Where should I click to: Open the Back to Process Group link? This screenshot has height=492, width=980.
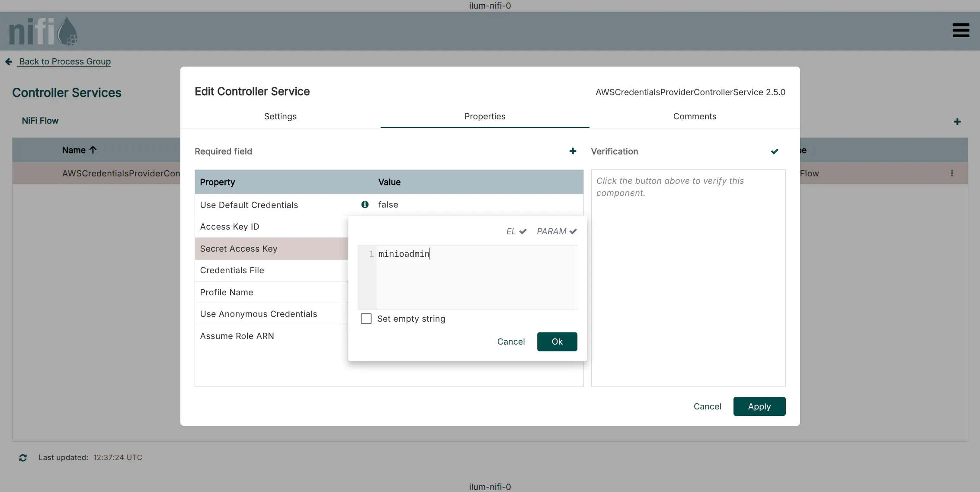(x=64, y=61)
